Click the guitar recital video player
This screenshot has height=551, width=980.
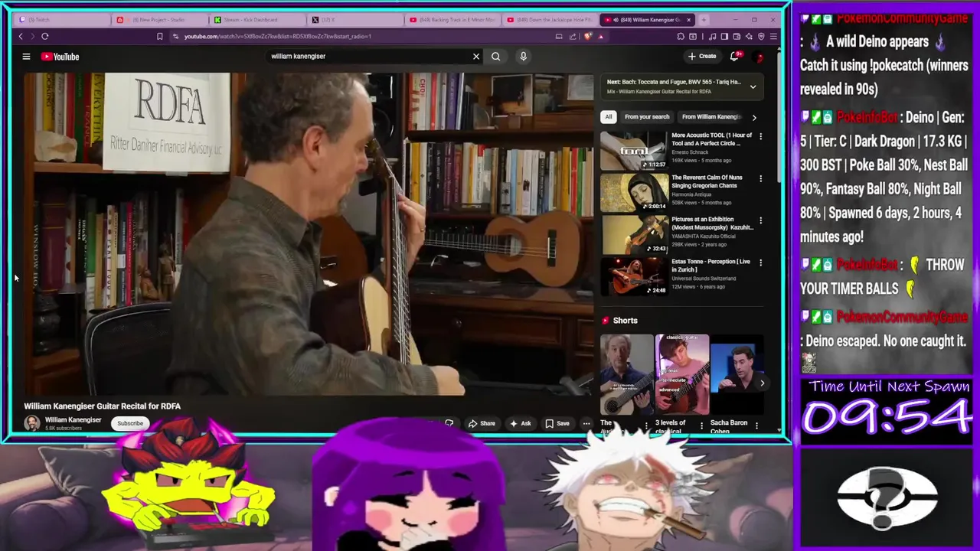coord(309,233)
